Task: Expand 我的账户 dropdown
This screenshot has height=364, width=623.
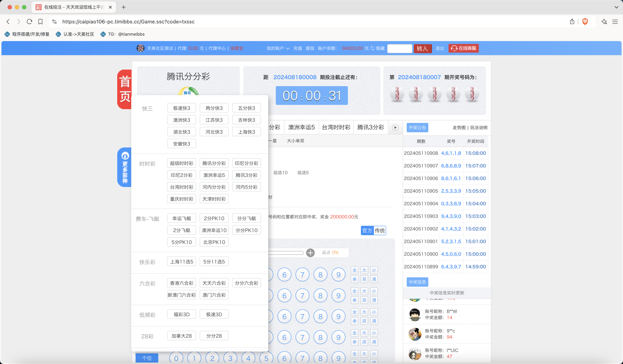Action: (x=278, y=48)
